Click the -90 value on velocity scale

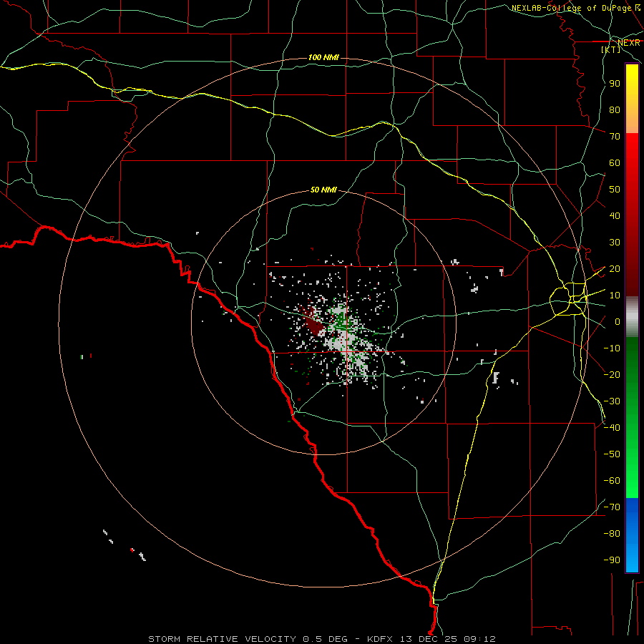(612, 560)
